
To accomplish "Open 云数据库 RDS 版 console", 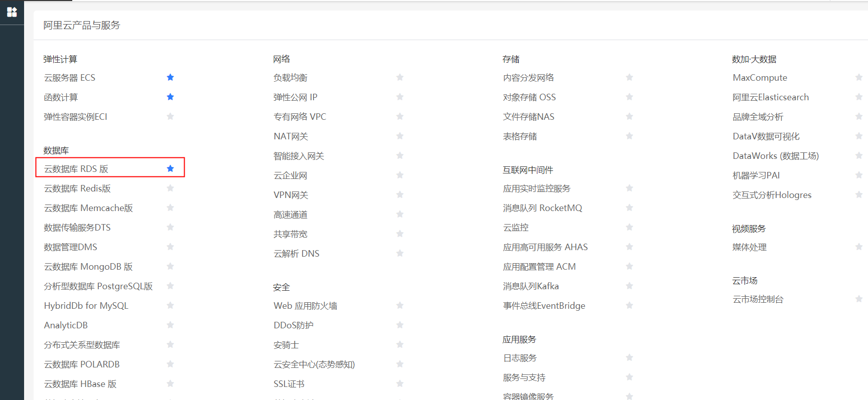I will (x=76, y=169).
